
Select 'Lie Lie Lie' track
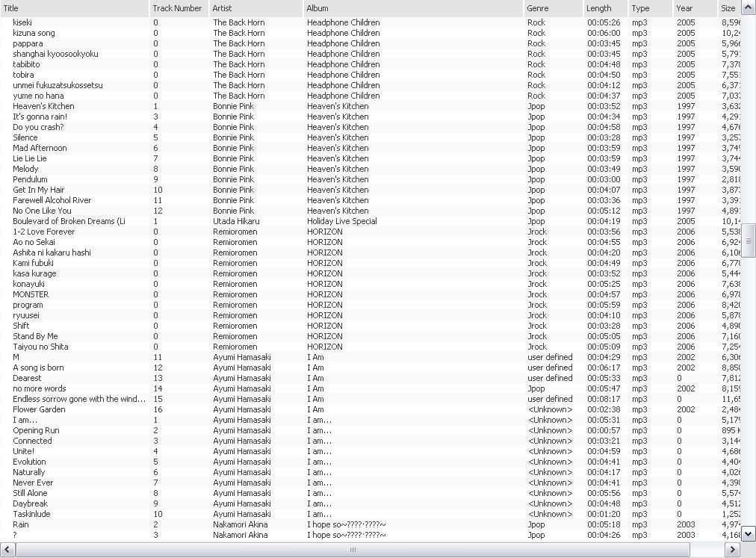point(29,158)
